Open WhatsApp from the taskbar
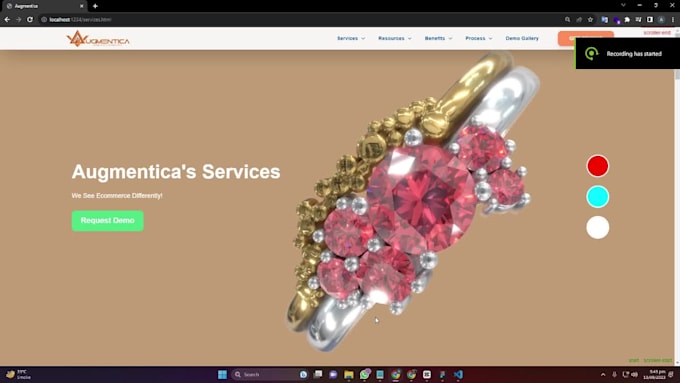The width and height of the screenshot is (680, 383). 365,374
